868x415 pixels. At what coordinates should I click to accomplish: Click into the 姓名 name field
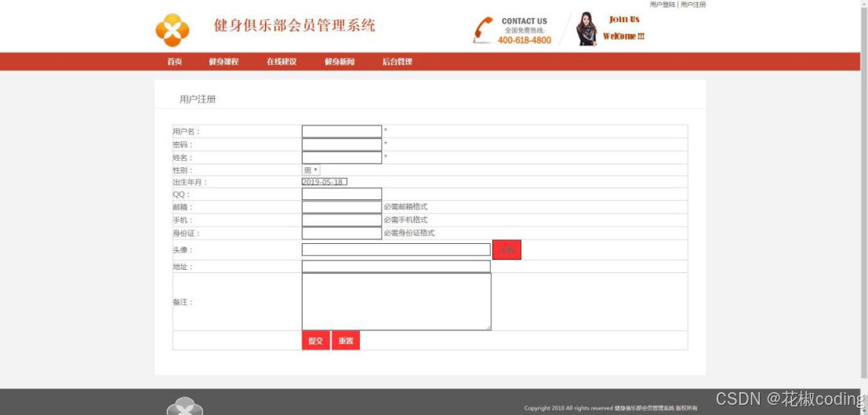tap(342, 158)
